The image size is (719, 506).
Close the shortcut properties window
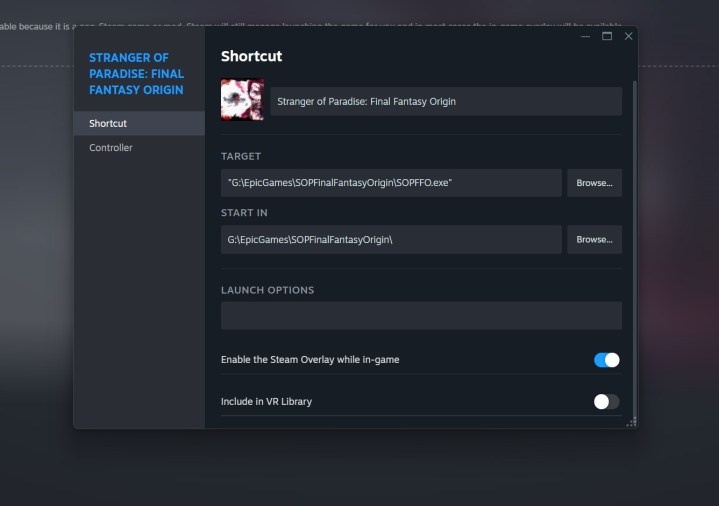[628, 36]
